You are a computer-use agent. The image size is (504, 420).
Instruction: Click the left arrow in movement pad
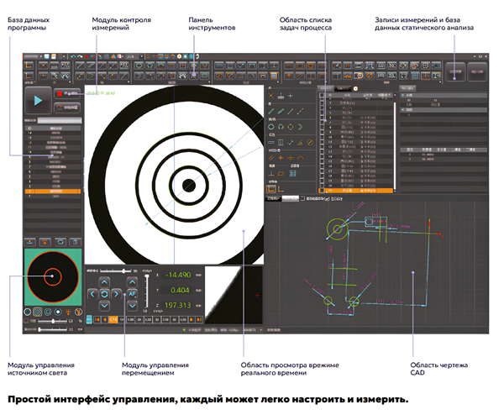pos(92,294)
